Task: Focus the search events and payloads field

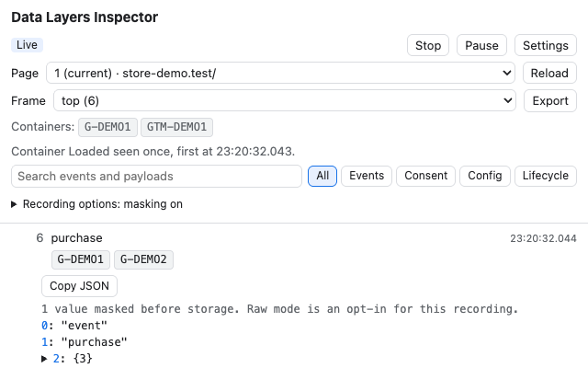Action: [156, 176]
